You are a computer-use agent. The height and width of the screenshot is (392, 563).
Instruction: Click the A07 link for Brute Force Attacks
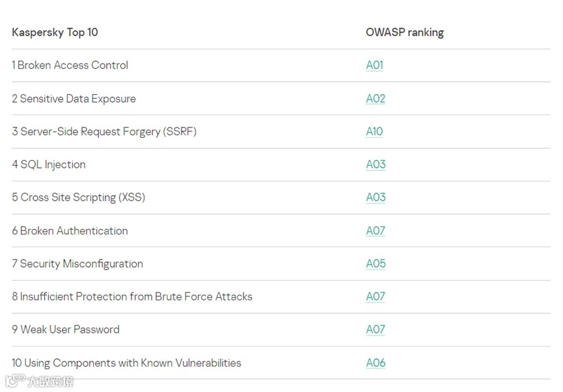click(376, 296)
